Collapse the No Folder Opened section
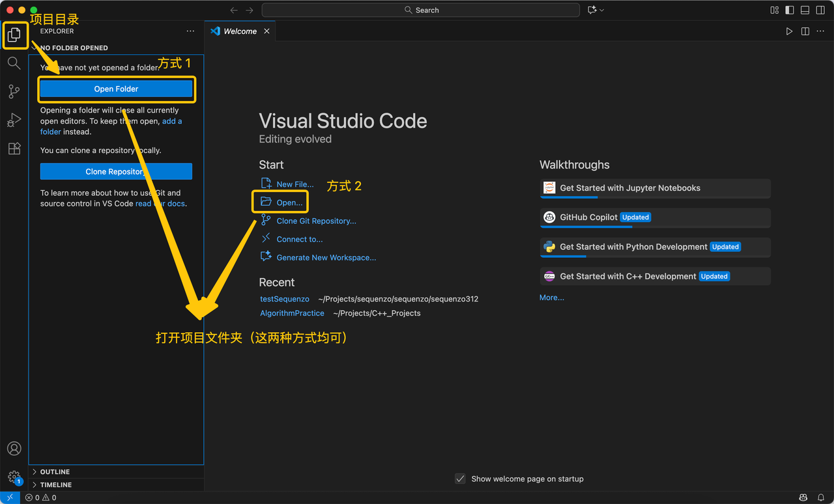 click(x=74, y=48)
